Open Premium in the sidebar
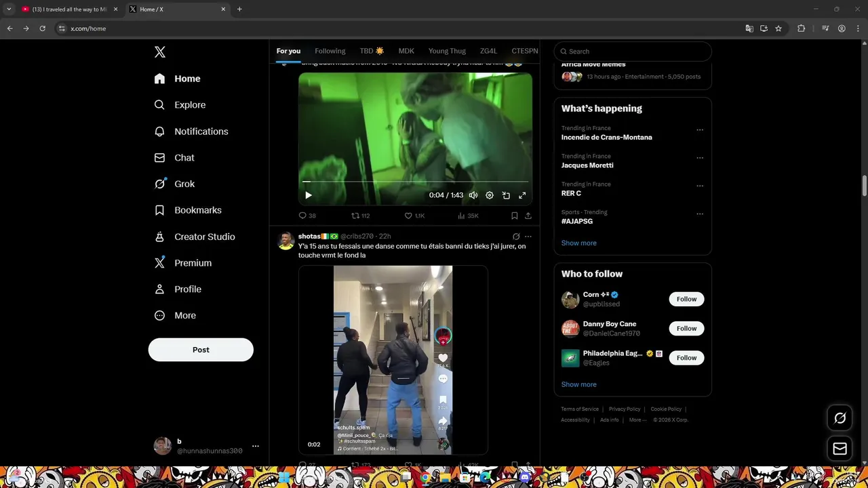 pos(183,263)
